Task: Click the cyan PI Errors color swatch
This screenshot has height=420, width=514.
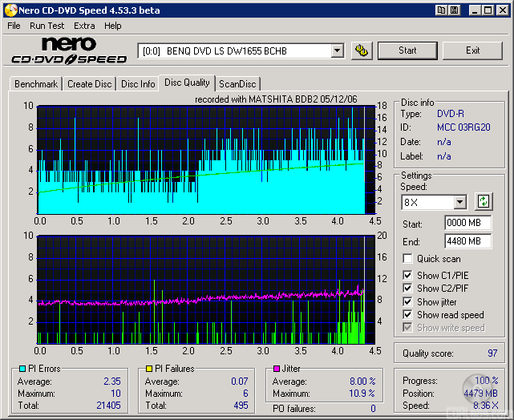Action: (22, 369)
